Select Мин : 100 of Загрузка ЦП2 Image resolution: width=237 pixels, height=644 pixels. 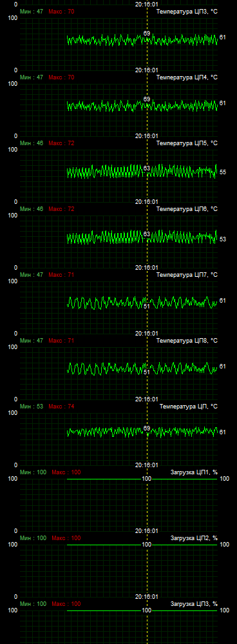(33, 538)
